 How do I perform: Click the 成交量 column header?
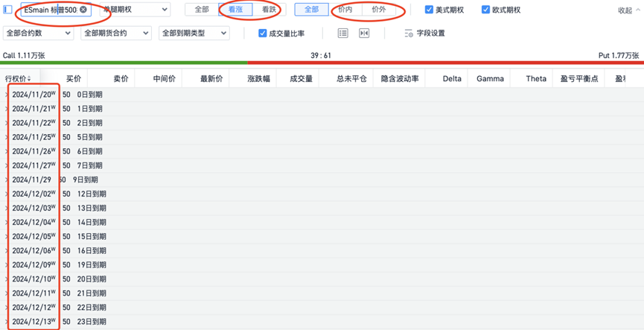[301, 79]
